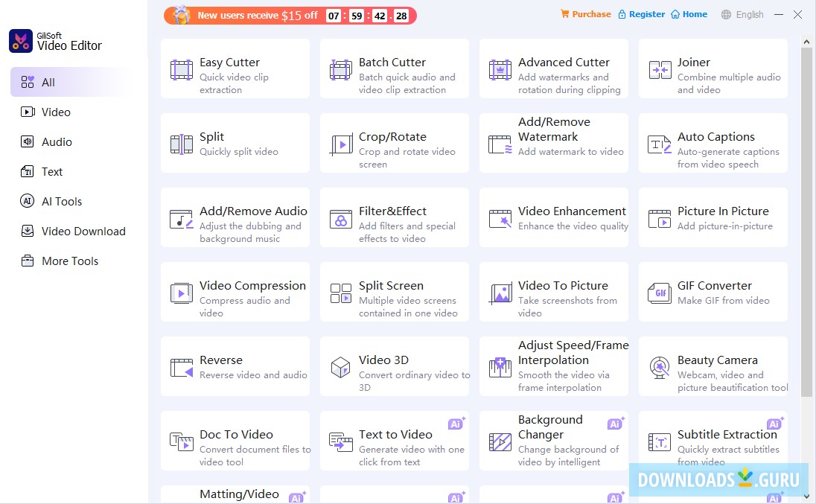Click the Purchase link
This screenshot has height=504, width=816.
pyautogui.click(x=585, y=14)
